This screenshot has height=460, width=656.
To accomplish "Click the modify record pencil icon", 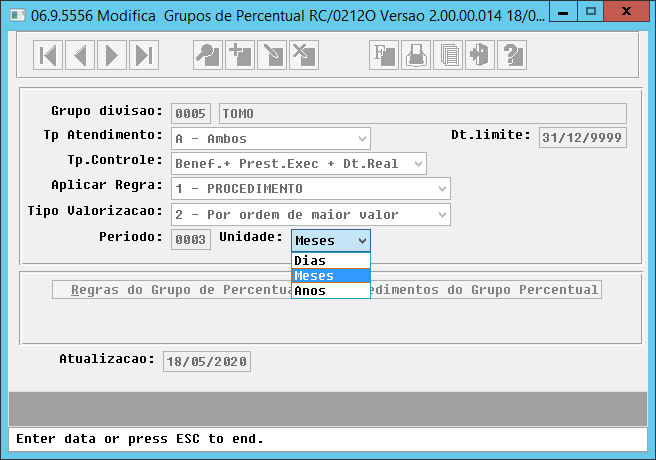I will coord(272,55).
